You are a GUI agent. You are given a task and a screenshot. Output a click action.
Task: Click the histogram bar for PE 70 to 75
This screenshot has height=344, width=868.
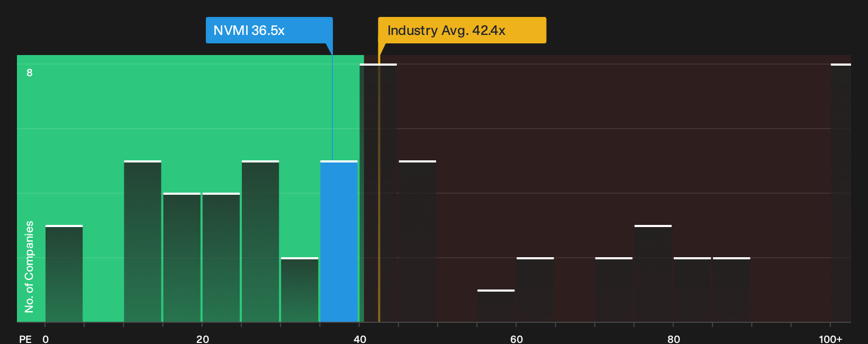click(x=613, y=289)
